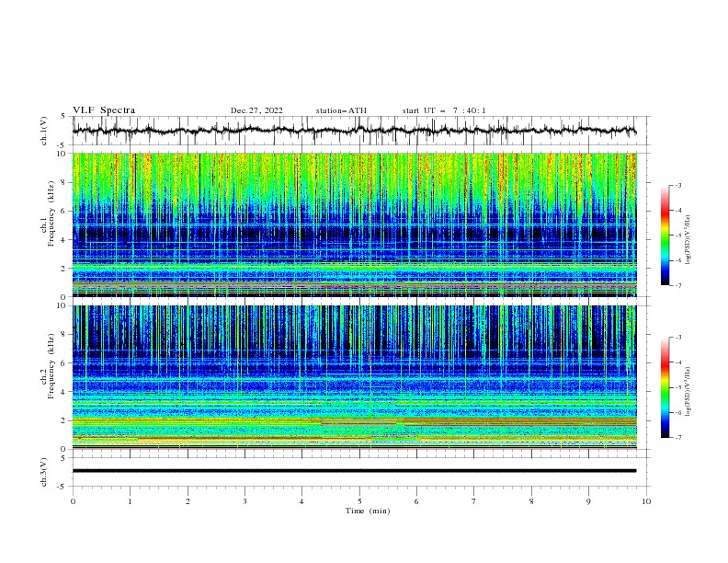Click the 'start UT = 7:40:1' text
Viewport: 728px width, 563px height.
pos(444,110)
